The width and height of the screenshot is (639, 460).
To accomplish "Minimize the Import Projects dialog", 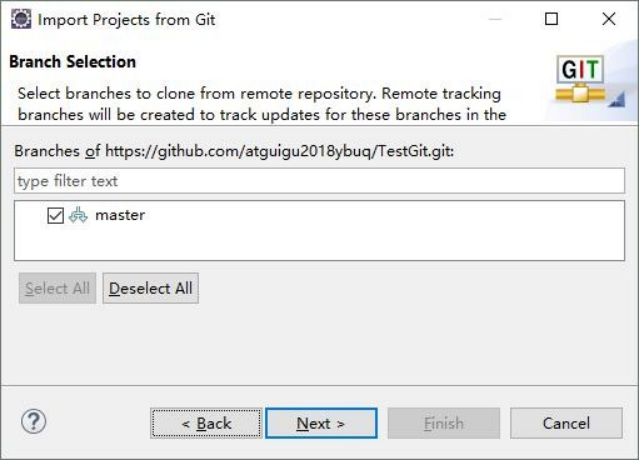I will (493, 19).
